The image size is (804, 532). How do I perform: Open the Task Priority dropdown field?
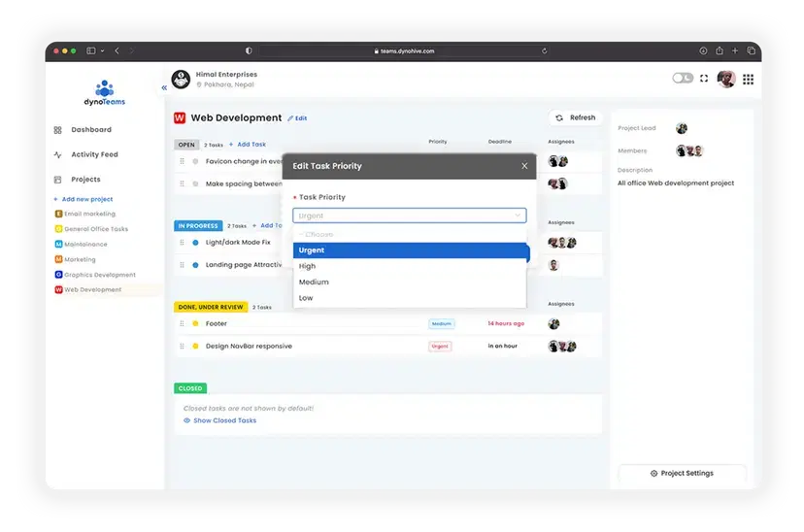tap(409, 216)
